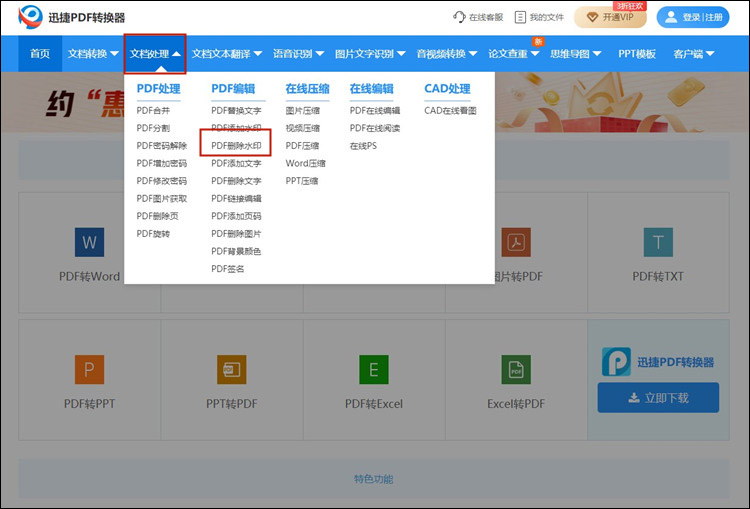Select PDF图片获取 menu entry
This screenshot has height=509, width=750.
pos(162,199)
